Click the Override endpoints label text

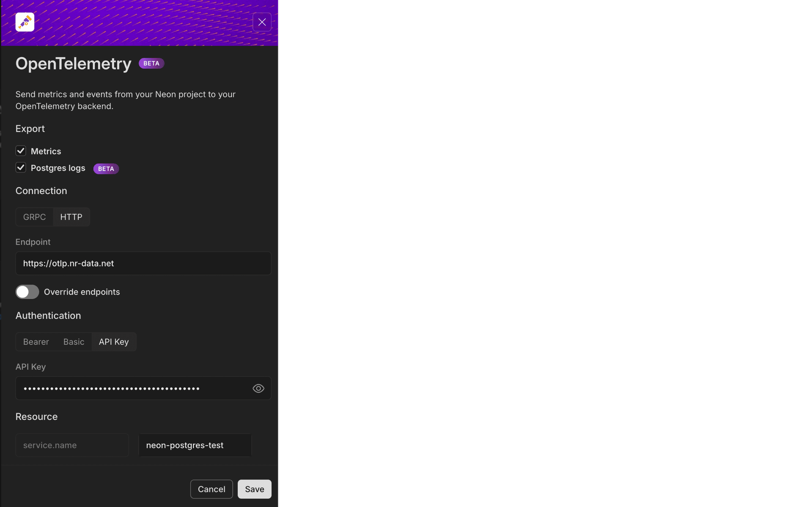click(x=82, y=292)
